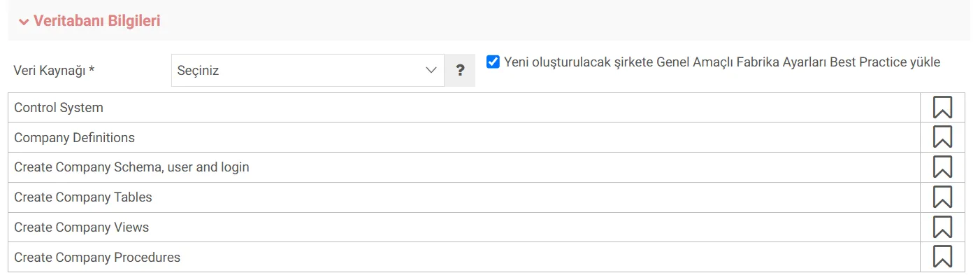Click the bookmark icon for Control System
The height and width of the screenshot is (280, 980).
(x=942, y=107)
